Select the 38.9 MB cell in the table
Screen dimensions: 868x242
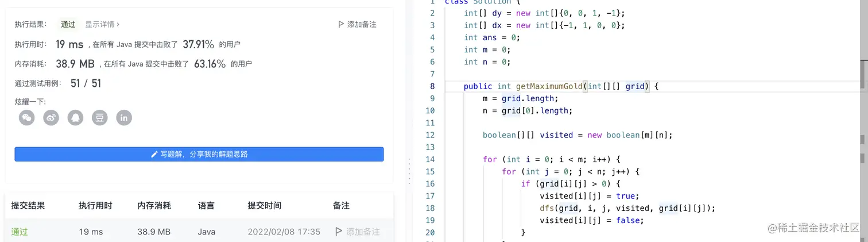pyautogui.click(x=154, y=232)
